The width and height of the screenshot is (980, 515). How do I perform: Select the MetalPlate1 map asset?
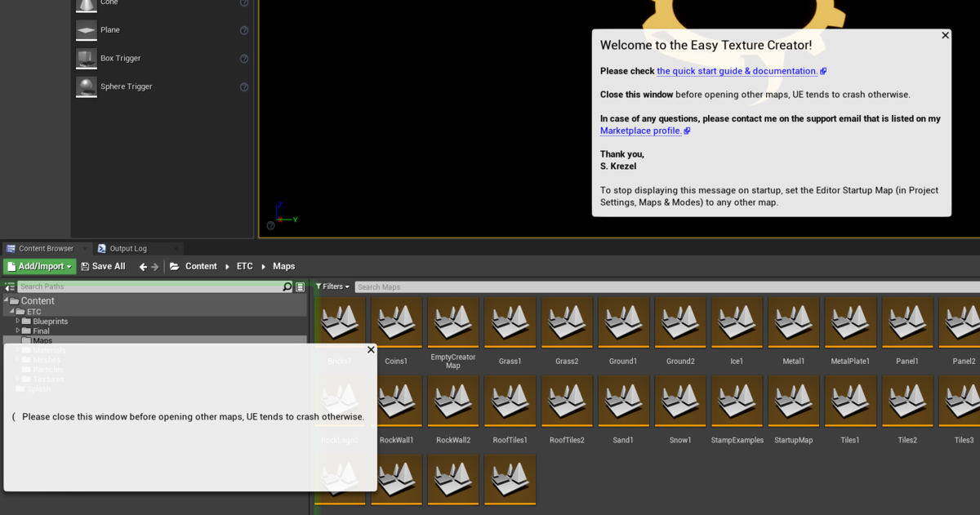[x=850, y=331]
